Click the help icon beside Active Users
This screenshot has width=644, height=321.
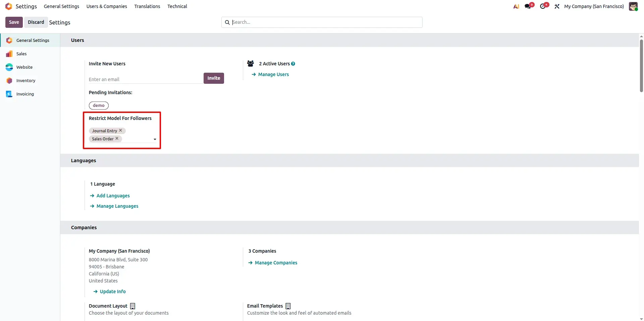[x=293, y=64]
